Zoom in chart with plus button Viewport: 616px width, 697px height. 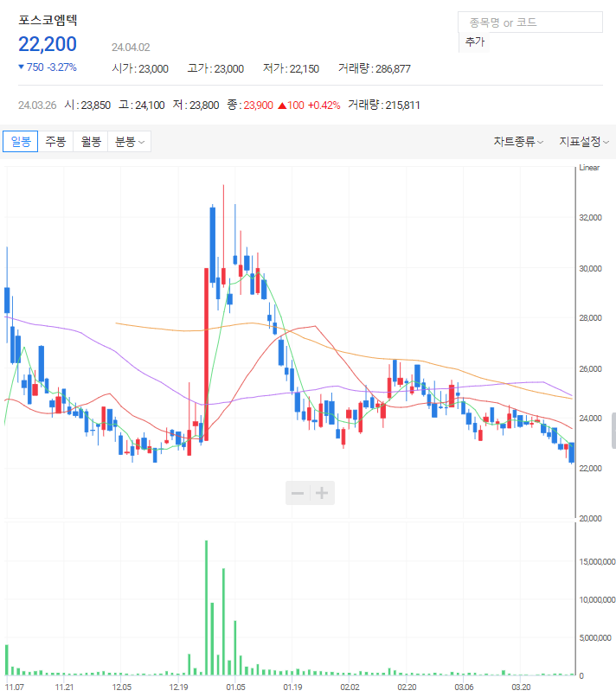pyautogui.click(x=322, y=493)
